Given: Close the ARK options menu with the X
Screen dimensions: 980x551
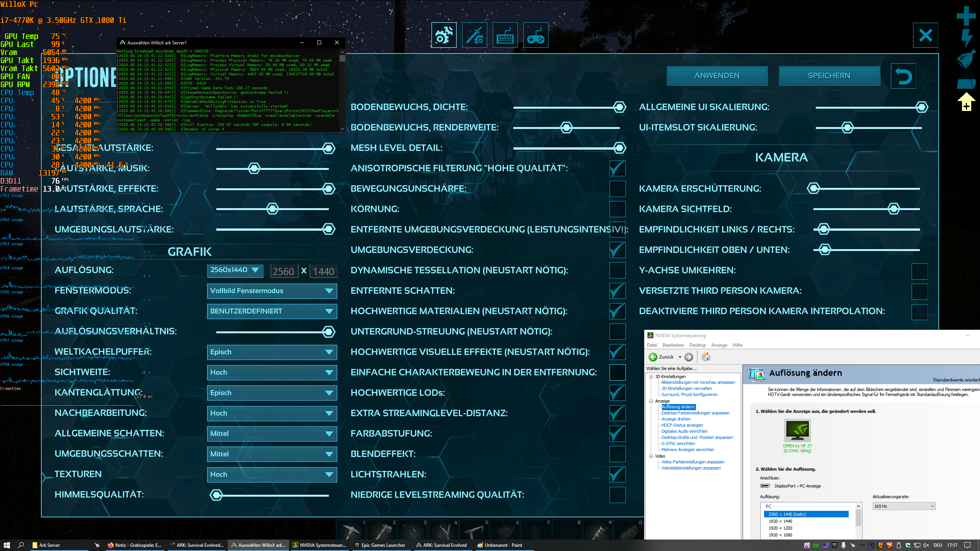Looking at the screenshot, I should (x=925, y=35).
